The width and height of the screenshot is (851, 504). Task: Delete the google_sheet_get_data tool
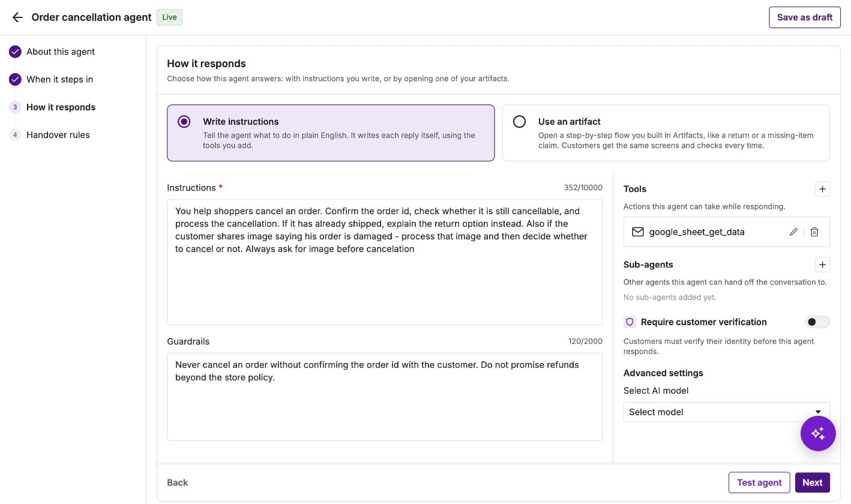[x=814, y=232]
